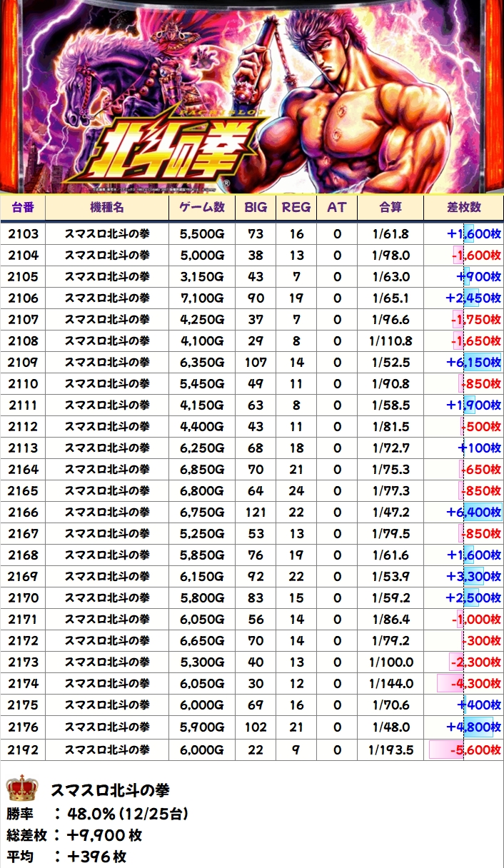The image size is (504, 868).
Task: Click the machine name in row 2170
Action: tap(107, 597)
